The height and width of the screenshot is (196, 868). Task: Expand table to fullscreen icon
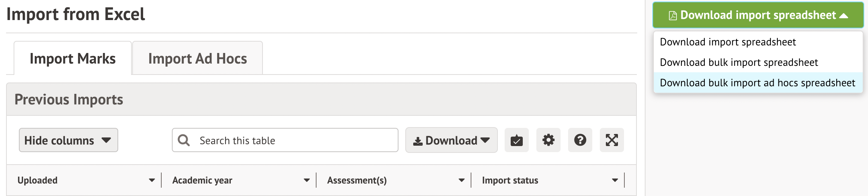tap(612, 140)
